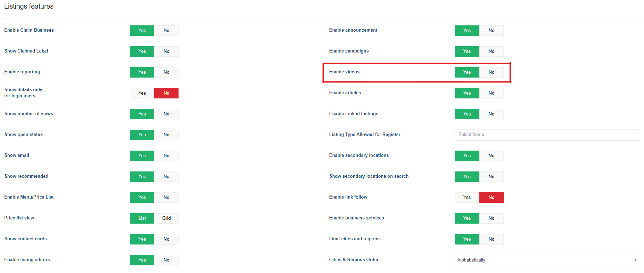Set Enable articles to No
644x273 pixels.
pyautogui.click(x=492, y=93)
